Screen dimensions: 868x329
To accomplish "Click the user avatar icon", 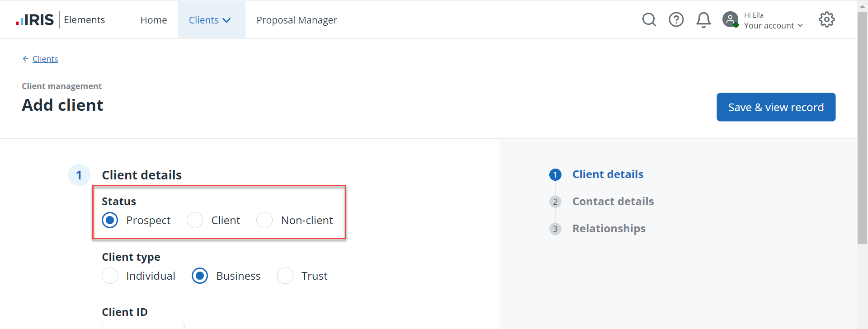I will [x=730, y=19].
